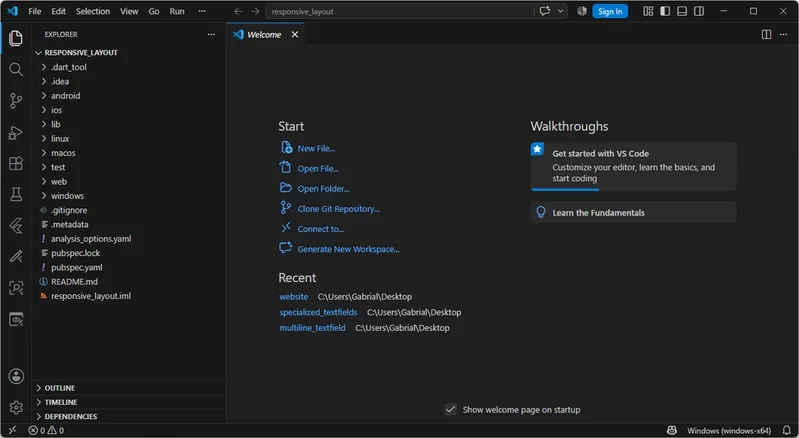Screen dimensions: 799x438
Task: Open the Run menu
Action: click(x=177, y=11)
